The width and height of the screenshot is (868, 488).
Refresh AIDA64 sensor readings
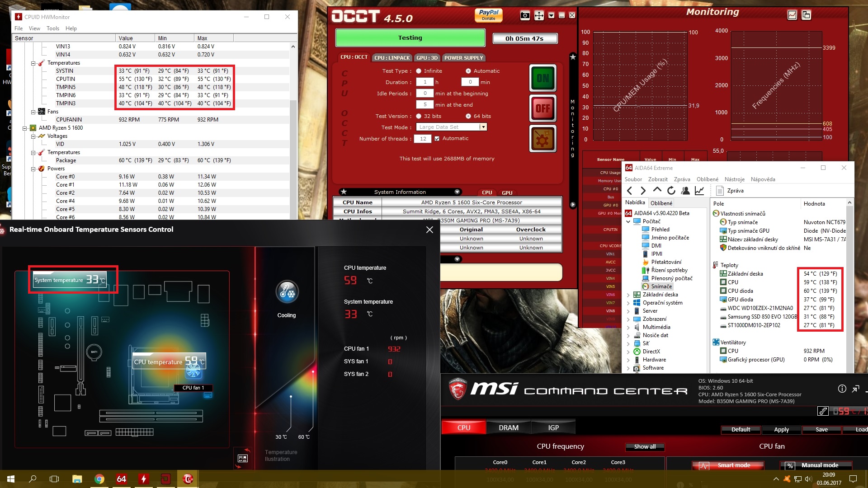pos(671,191)
